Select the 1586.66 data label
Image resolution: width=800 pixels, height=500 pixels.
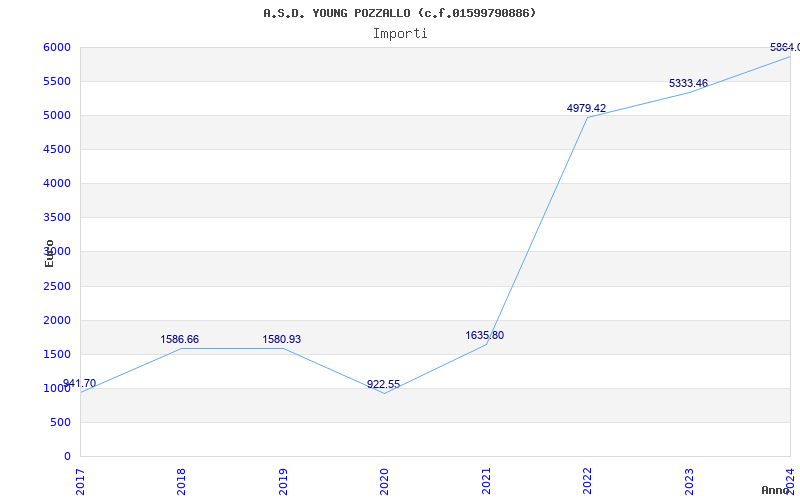click(x=180, y=339)
